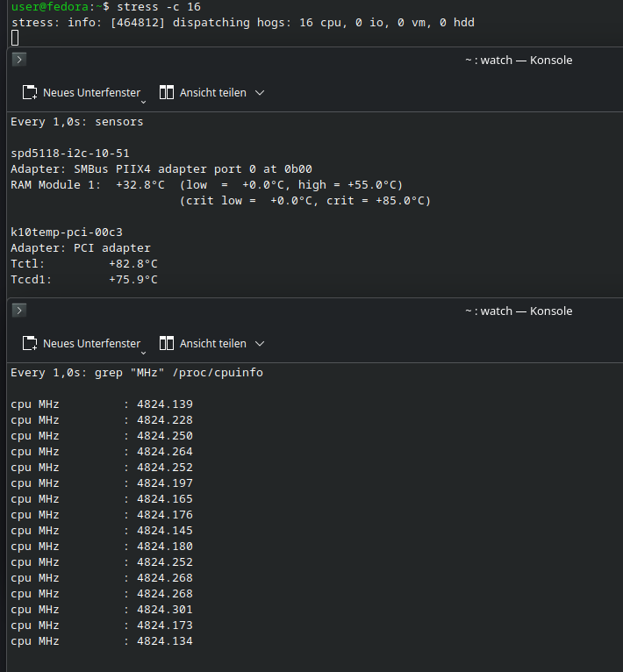Click 'Adapter: SMBus PIIX4 adapter port 0' line

click(161, 168)
